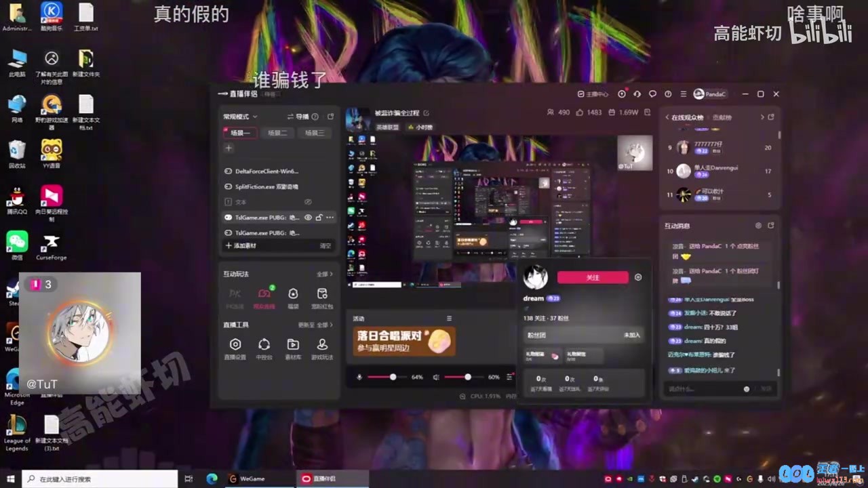Screen dimensions: 868x488
Task: Switch to 场景二 tab
Action: [277, 133]
